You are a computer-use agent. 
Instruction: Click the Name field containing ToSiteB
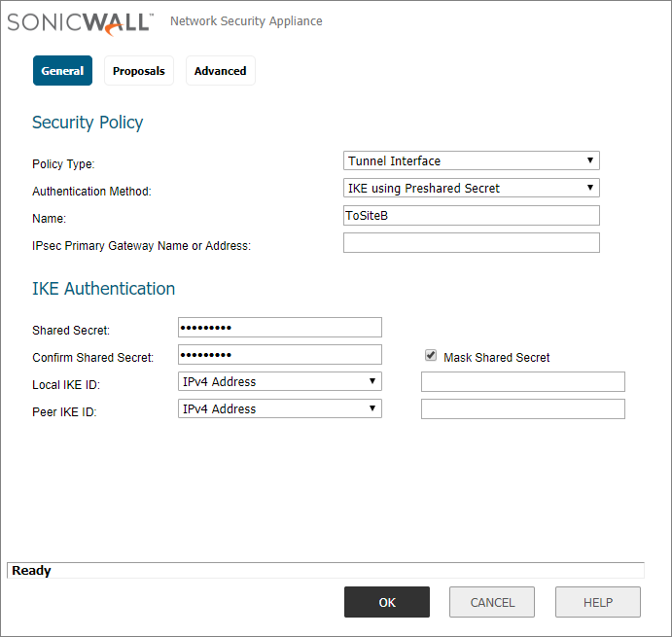tap(472, 216)
